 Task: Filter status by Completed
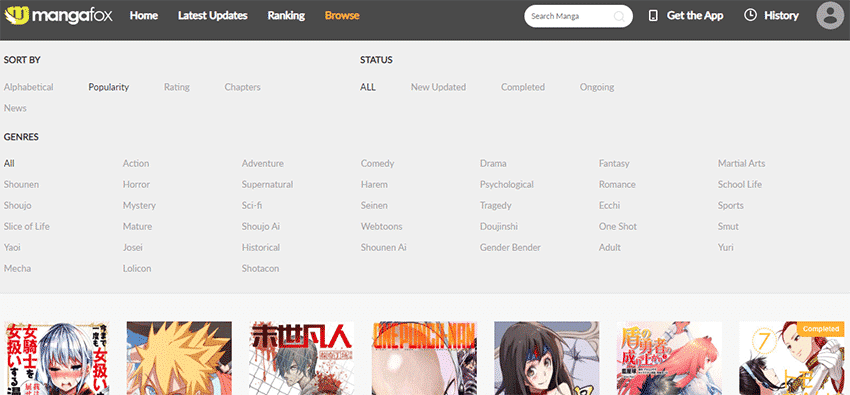(x=523, y=87)
